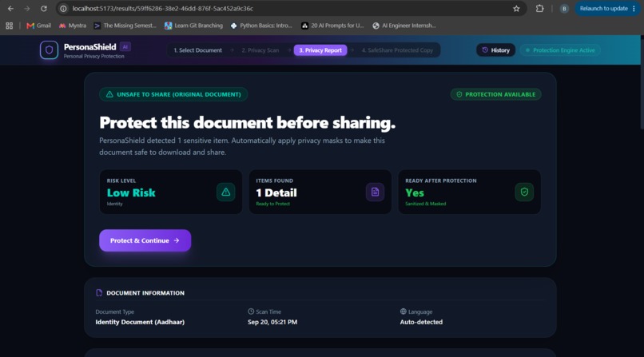Open the Gmail bookmark
644x357 pixels.
pyautogui.click(x=38, y=26)
